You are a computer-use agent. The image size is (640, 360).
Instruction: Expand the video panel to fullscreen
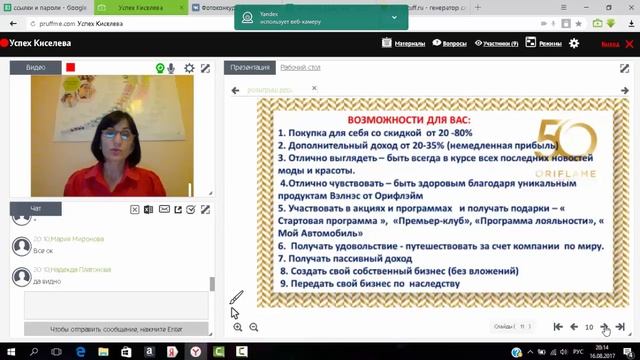click(205, 68)
